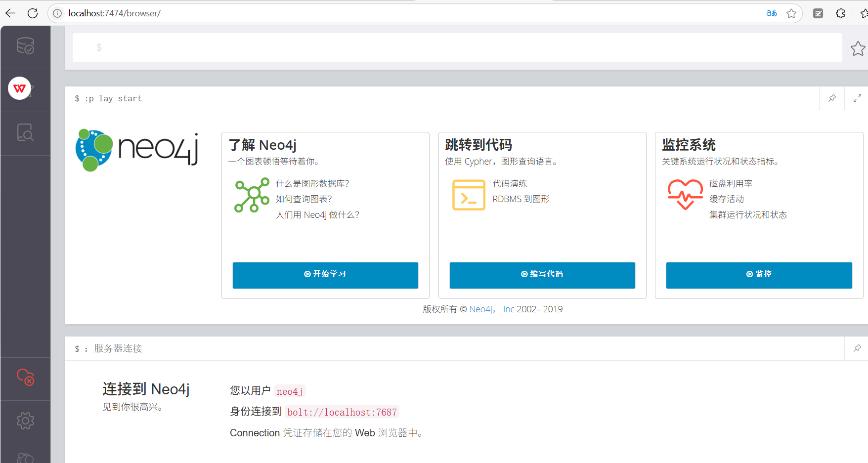This screenshot has height=463, width=868.
Task: Click the 关键系统运行状况和状态指标。 subtitle
Action: [721, 162]
